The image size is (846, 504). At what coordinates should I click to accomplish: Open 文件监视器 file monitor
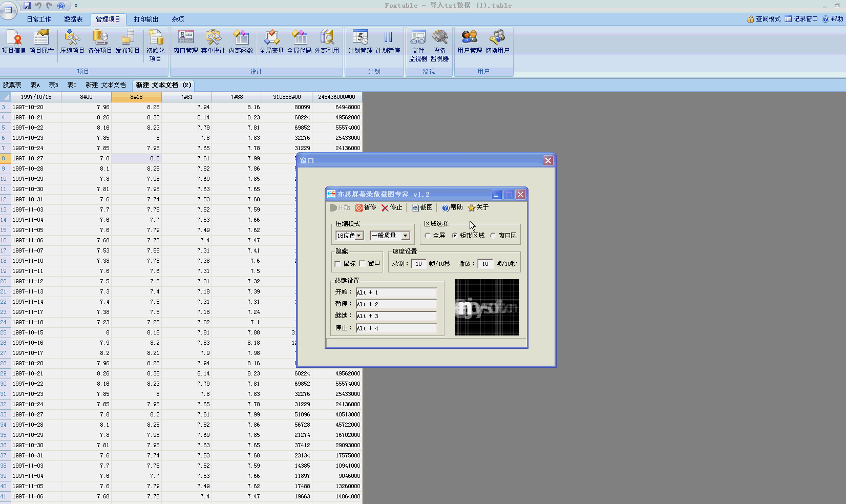pyautogui.click(x=418, y=46)
